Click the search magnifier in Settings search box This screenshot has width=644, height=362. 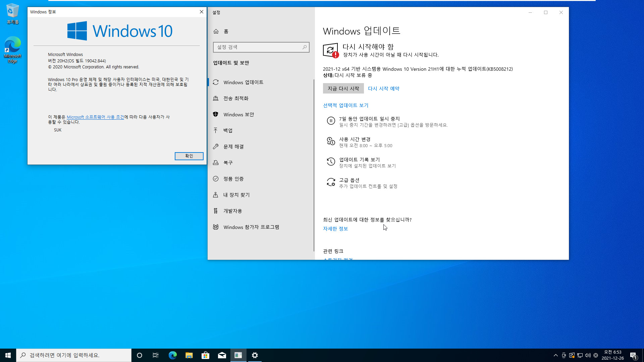click(x=304, y=47)
